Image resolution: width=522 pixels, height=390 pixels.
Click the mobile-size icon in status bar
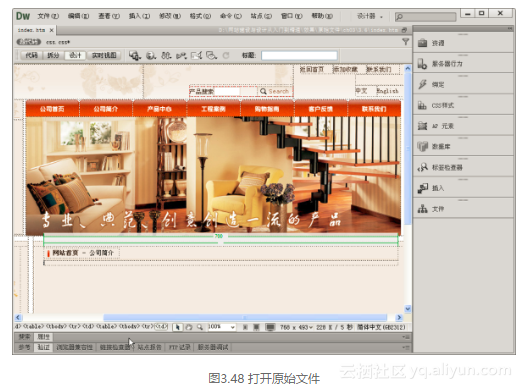(x=245, y=327)
